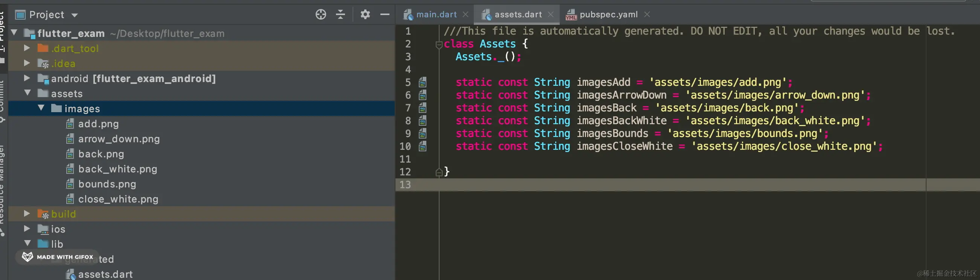Click gutter image icon on line 8
The image size is (980, 280).
(x=422, y=121)
